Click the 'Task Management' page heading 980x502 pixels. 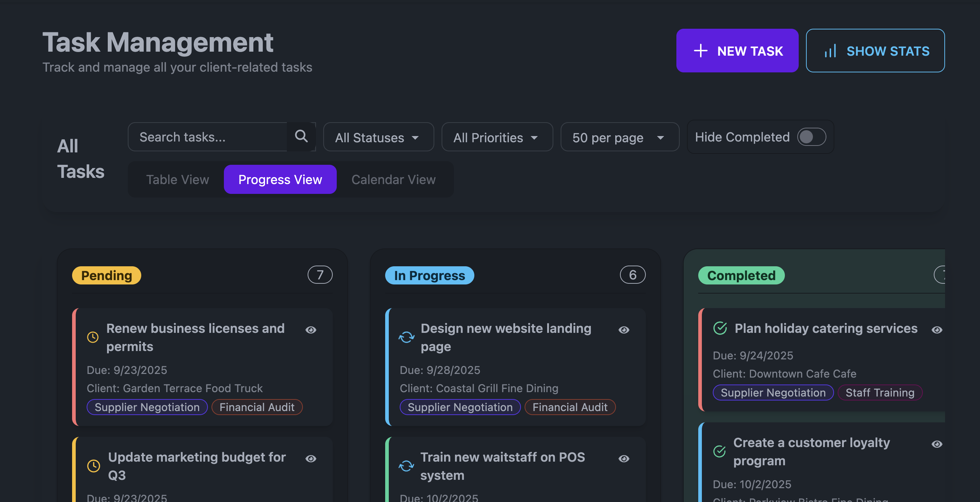click(158, 42)
